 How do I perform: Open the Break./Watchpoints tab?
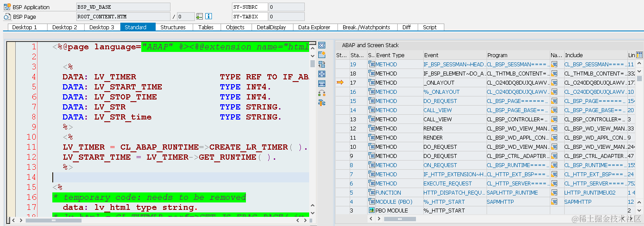366,27
